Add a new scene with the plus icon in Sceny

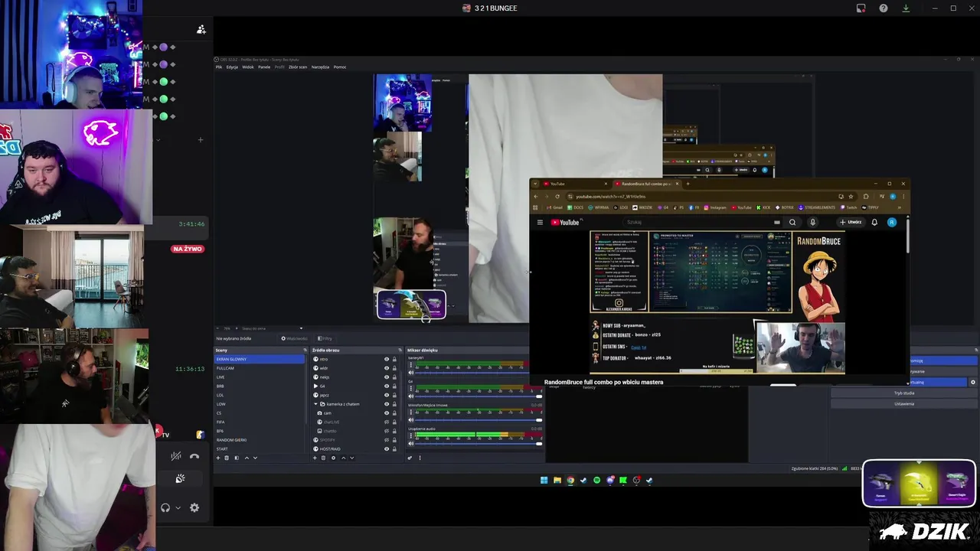pyautogui.click(x=218, y=458)
